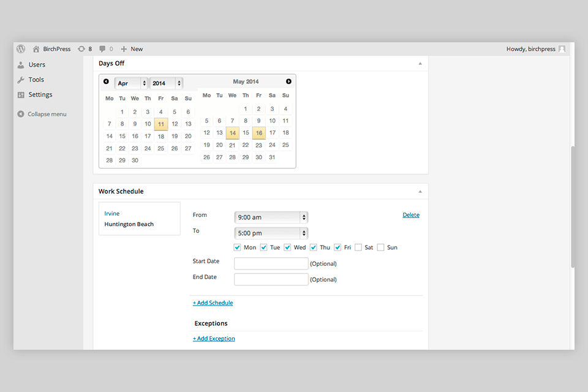Open the Tools menu

[36, 80]
